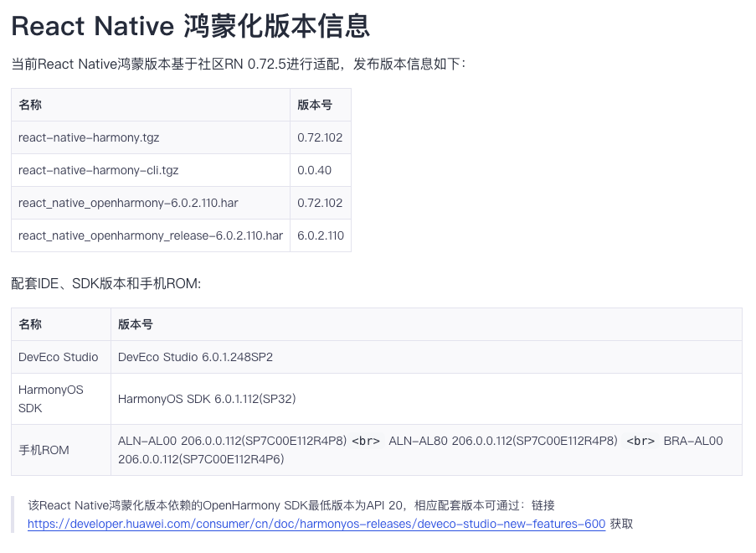
Task: Click version '0.72.102' in the react_native_openharmony-6.0.2.110.har row
Action: coord(320,203)
